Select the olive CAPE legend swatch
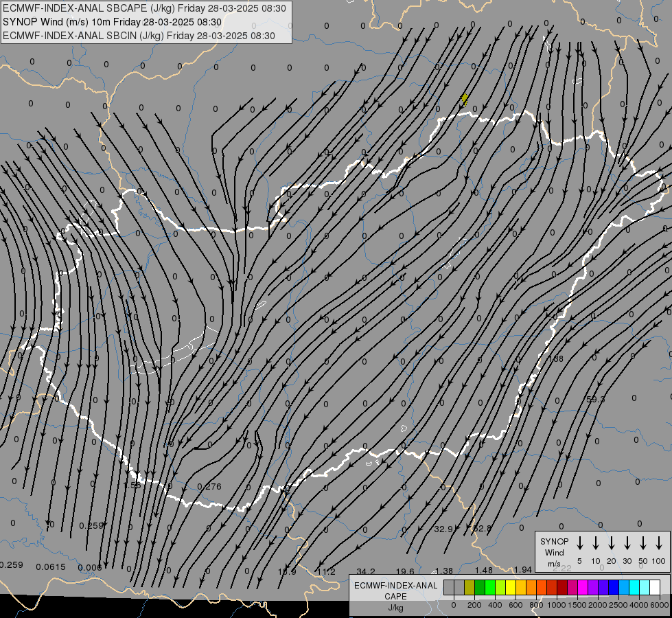672x618 pixels. click(x=470, y=587)
